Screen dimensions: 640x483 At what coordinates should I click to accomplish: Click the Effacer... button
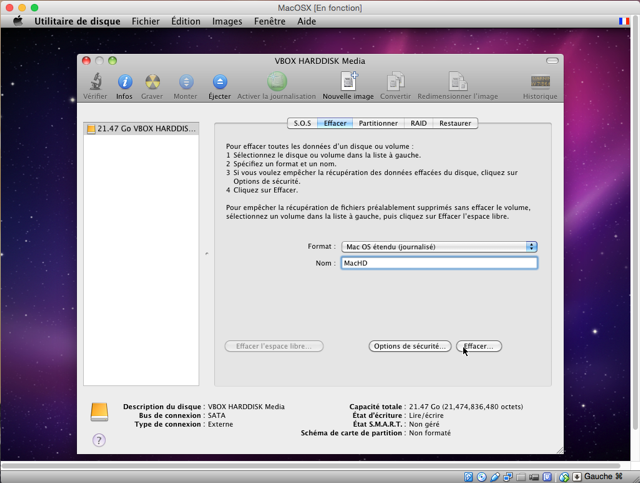point(479,346)
